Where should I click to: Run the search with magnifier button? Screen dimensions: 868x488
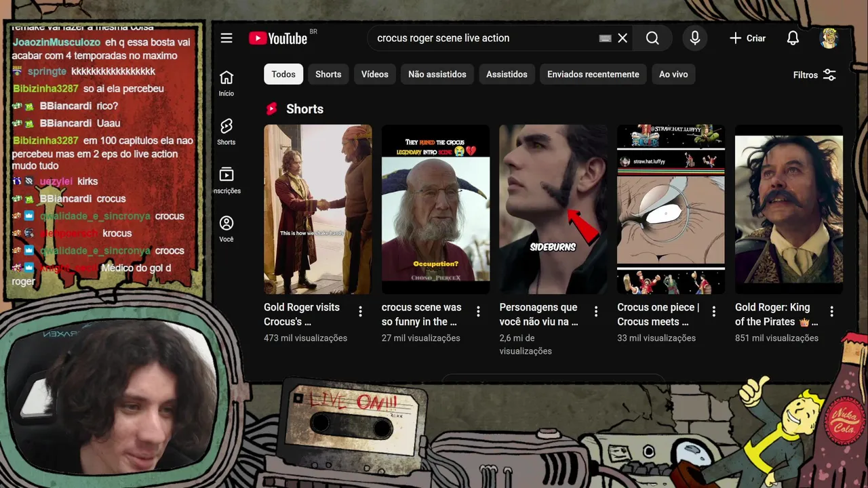click(652, 39)
